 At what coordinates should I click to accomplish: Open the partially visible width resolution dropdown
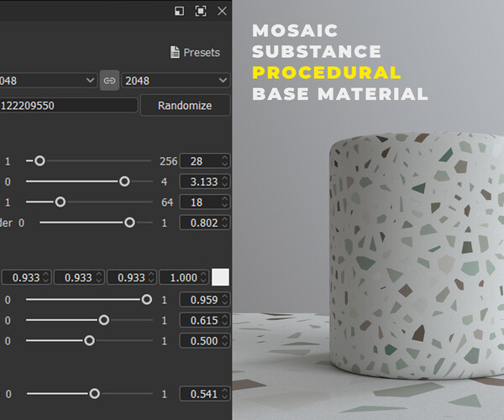pyautogui.click(x=48, y=81)
